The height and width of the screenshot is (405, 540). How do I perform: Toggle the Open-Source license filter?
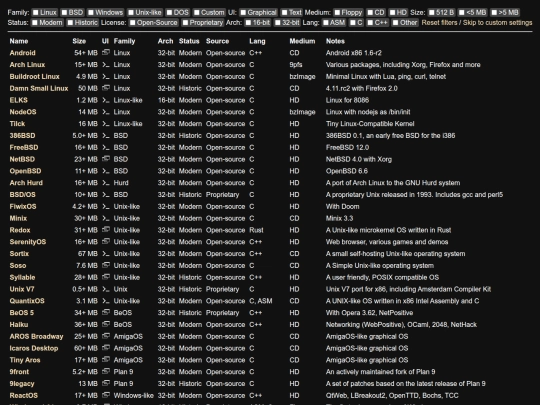coord(133,23)
